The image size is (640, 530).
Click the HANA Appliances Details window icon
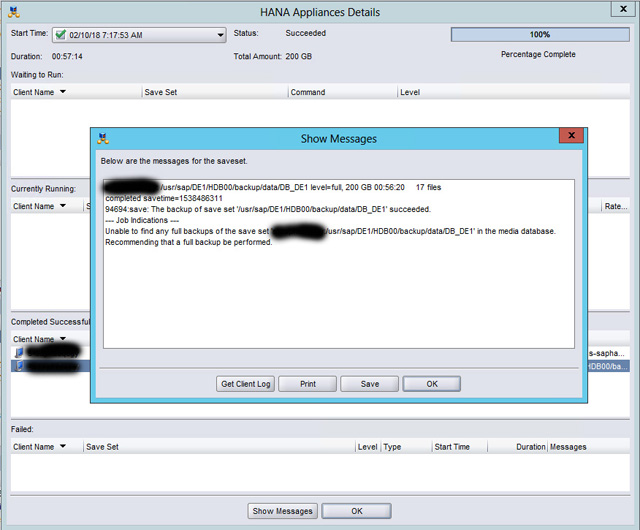pos(14,12)
